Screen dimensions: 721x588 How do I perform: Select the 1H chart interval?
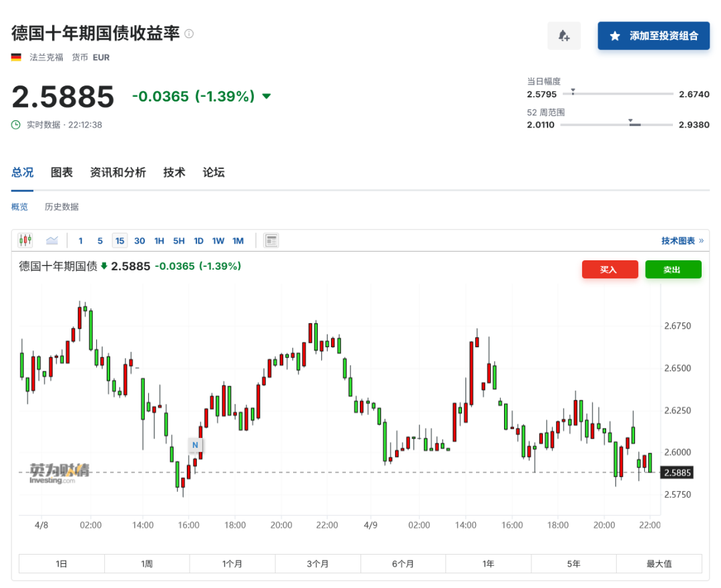[160, 241]
